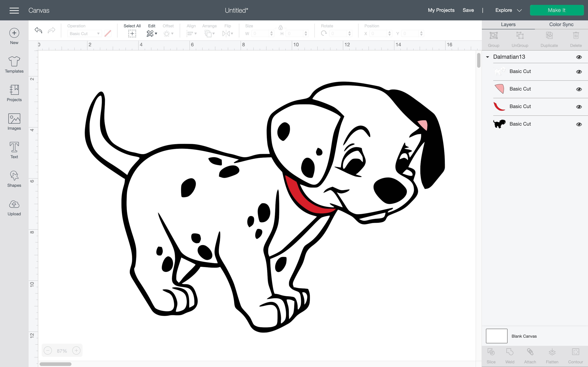Open the hamburger menu
This screenshot has height=367, width=588.
click(x=14, y=10)
